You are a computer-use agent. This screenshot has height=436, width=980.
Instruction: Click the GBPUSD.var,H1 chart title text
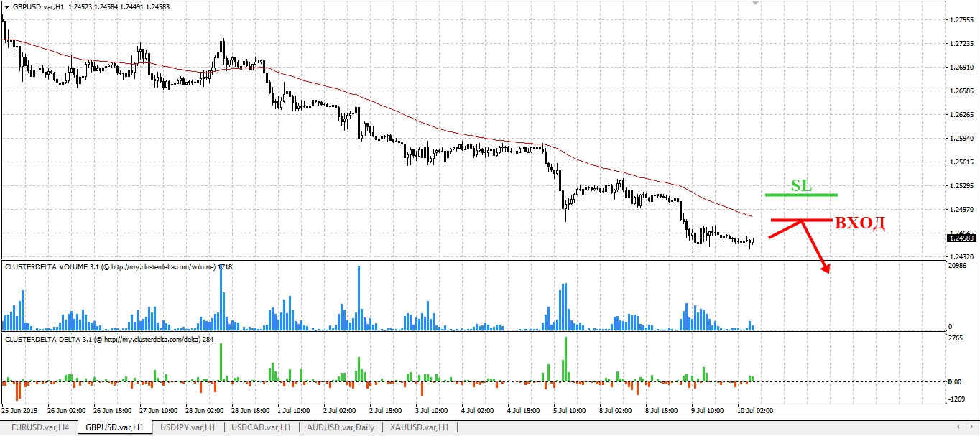(x=38, y=6)
